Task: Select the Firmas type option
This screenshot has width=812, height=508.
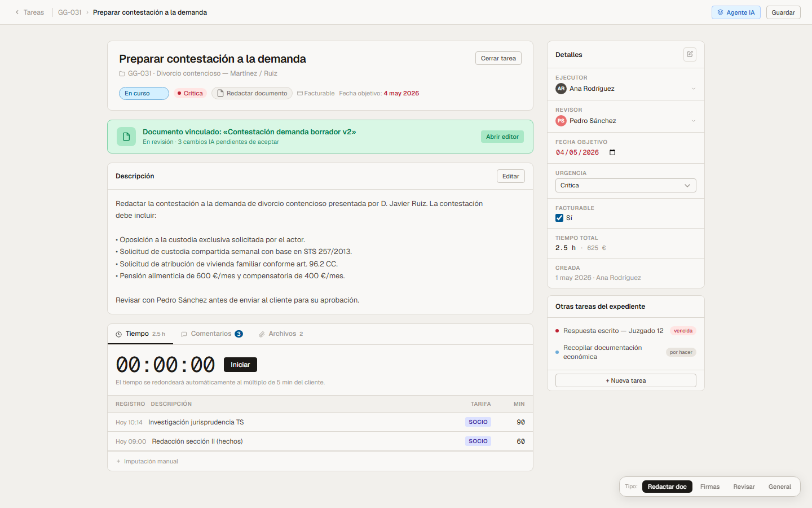Action: 710,487
